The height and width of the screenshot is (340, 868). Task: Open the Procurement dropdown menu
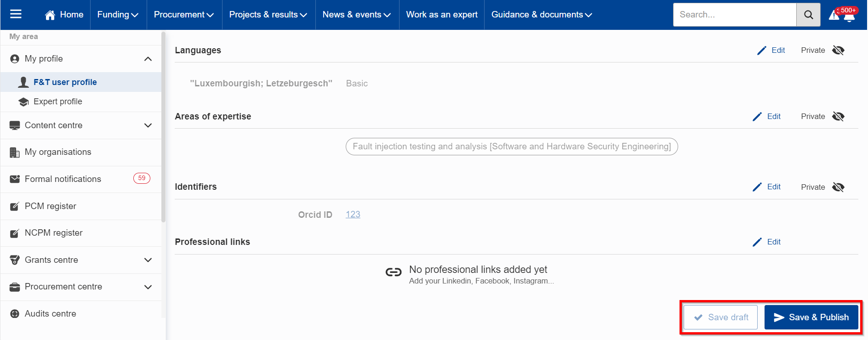(184, 15)
